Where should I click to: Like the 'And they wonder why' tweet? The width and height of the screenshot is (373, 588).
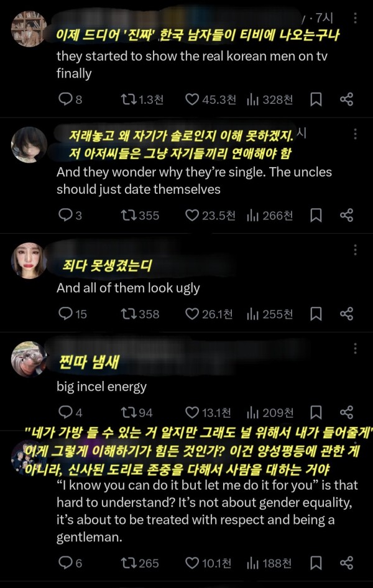(192, 216)
